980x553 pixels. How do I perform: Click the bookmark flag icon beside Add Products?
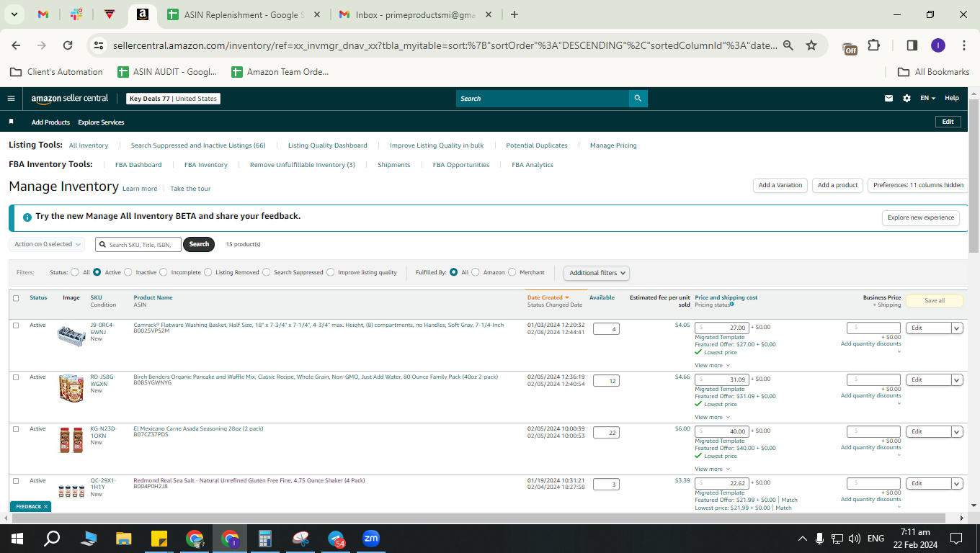tap(11, 122)
